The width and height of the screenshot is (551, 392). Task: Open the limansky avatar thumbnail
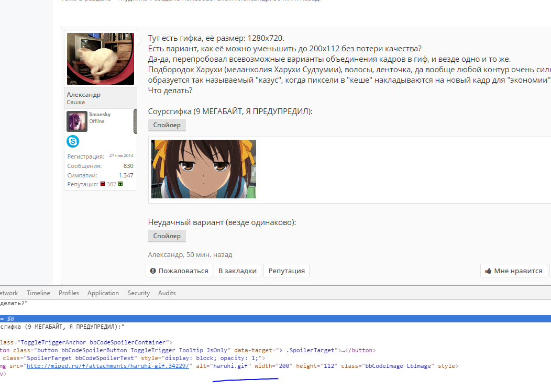pos(77,121)
